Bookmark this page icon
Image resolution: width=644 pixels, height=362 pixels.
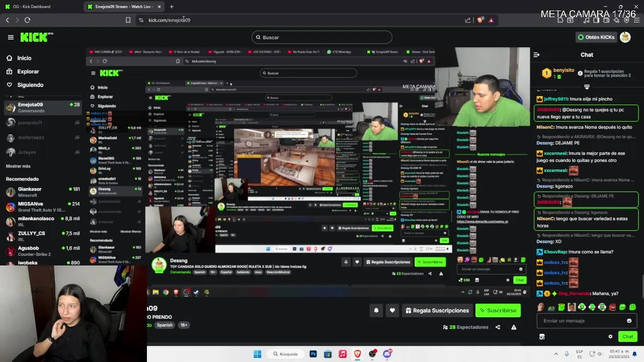point(128,20)
